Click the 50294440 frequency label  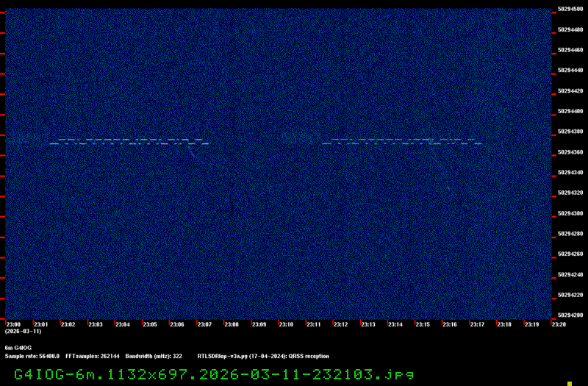[x=570, y=70]
